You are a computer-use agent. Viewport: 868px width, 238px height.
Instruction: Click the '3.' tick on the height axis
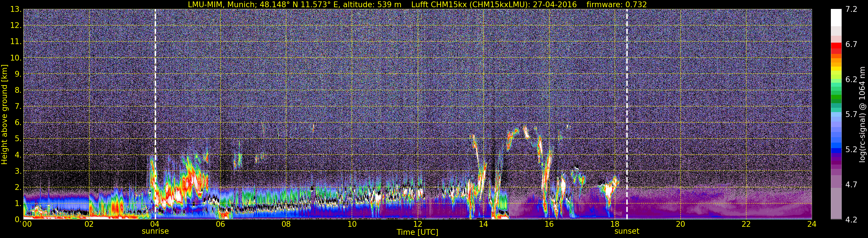tap(18, 171)
